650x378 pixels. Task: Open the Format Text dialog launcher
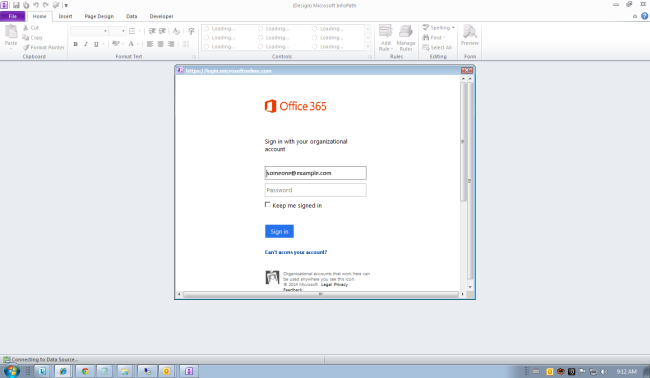pos(194,57)
